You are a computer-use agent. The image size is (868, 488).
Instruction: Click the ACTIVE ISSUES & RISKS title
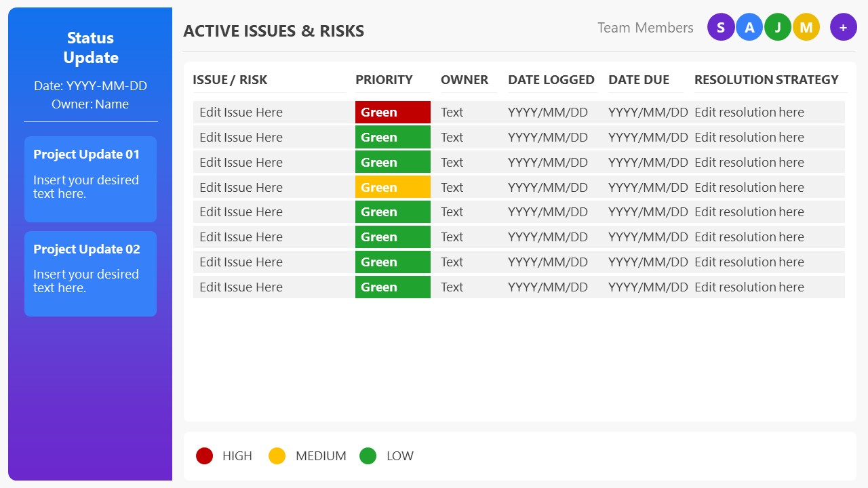tap(274, 30)
